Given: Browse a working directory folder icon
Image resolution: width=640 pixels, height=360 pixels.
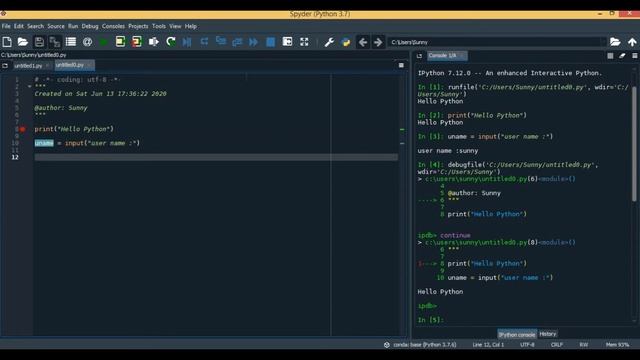Looking at the screenshot, I should click(615, 42).
